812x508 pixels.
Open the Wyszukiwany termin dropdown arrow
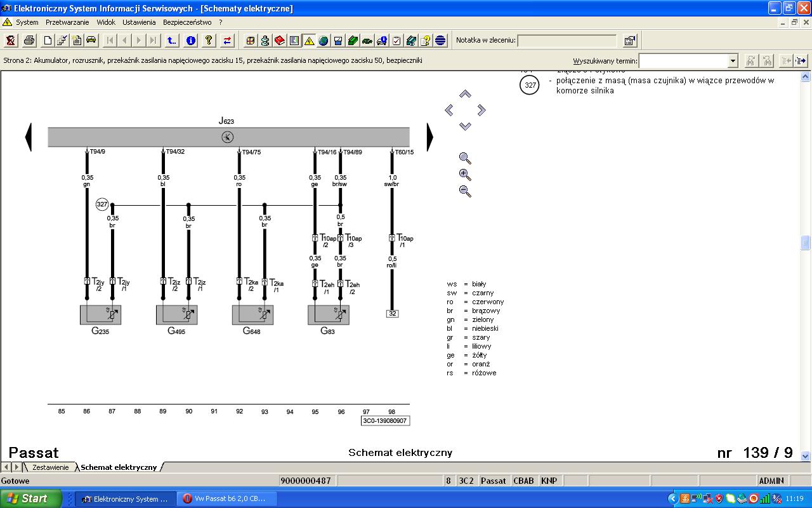coord(733,61)
